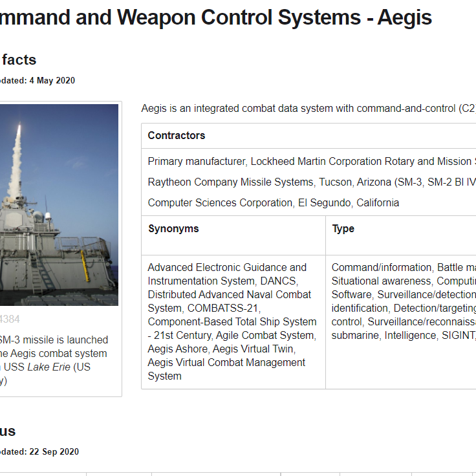Select the Command/information type text

click(x=382, y=268)
